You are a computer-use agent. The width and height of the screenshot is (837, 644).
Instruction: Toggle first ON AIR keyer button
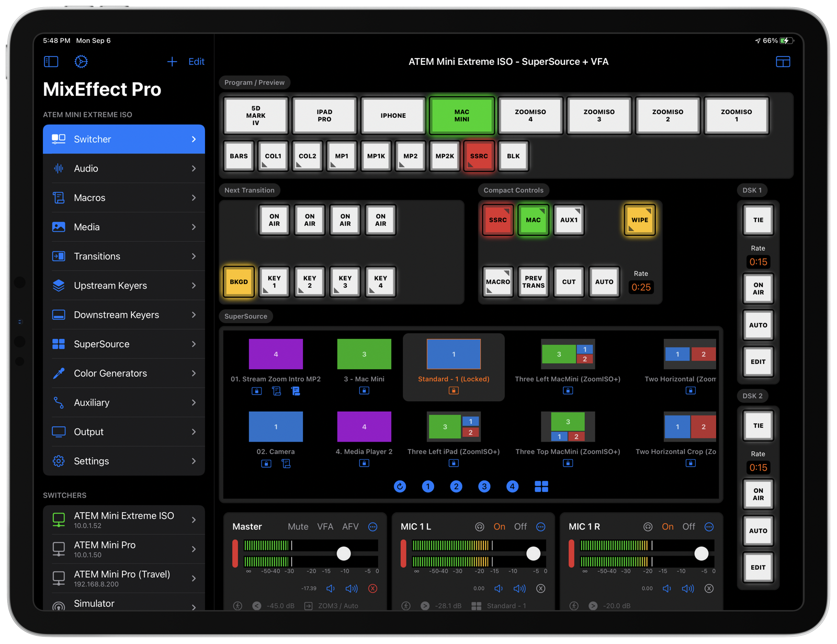point(274,220)
